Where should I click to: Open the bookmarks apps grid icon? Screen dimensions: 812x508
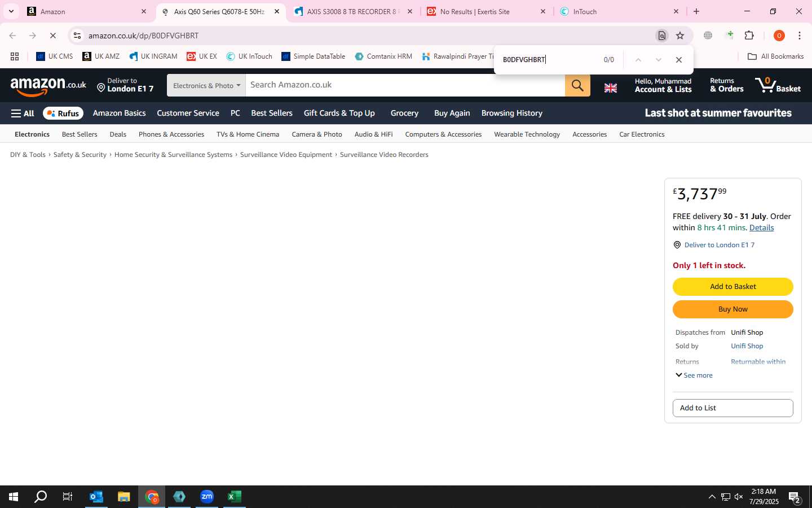[x=15, y=56]
